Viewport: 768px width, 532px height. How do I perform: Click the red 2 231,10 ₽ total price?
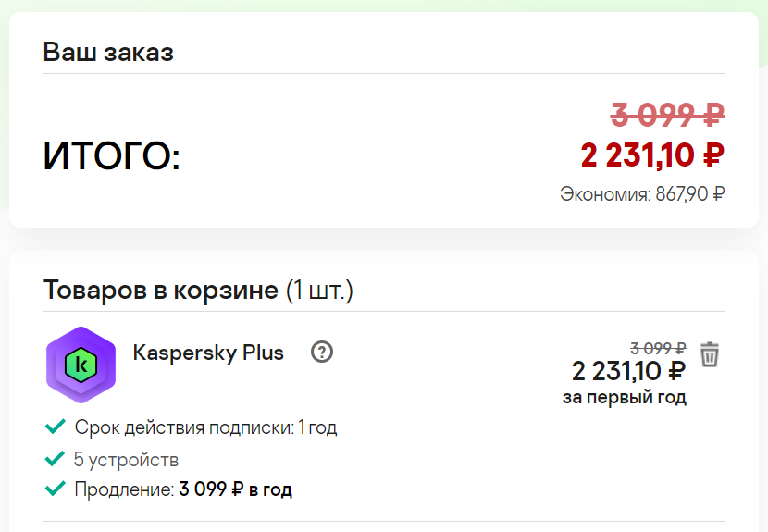pyautogui.click(x=652, y=155)
